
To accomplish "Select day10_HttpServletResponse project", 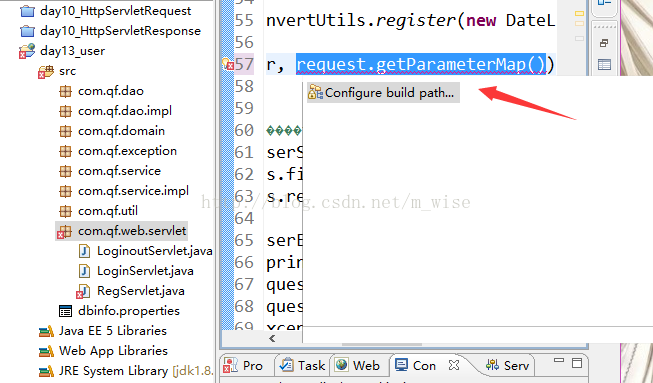I will click(120, 31).
